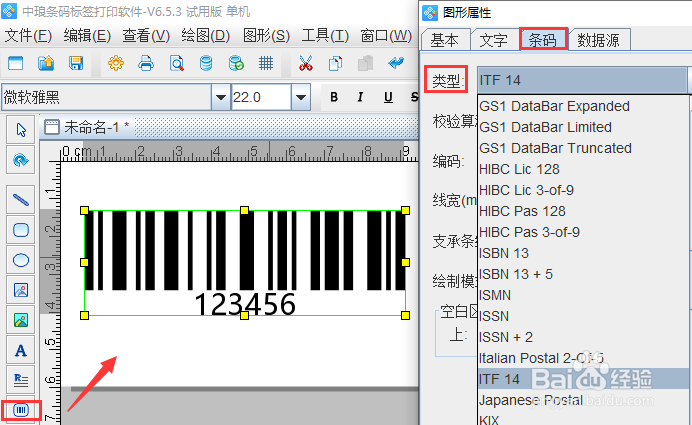Click font name field 微软雅黑

click(106, 97)
